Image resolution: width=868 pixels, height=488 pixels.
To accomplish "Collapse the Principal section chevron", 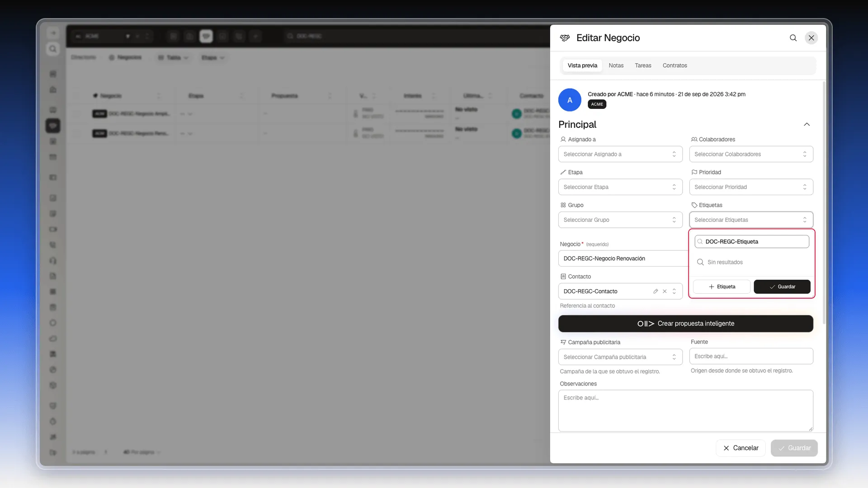I will [x=807, y=125].
